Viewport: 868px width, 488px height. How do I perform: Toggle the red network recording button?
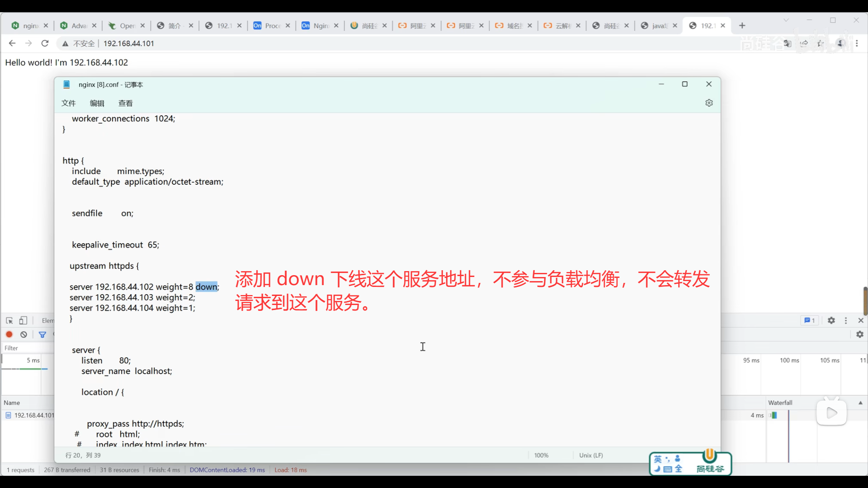[x=9, y=335]
